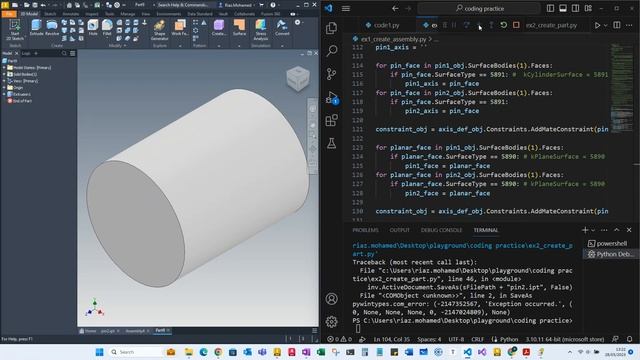Screen dimensions: 640x360
Task: Switch to the PROBLEMS panel tab
Action: click(x=365, y=230)
